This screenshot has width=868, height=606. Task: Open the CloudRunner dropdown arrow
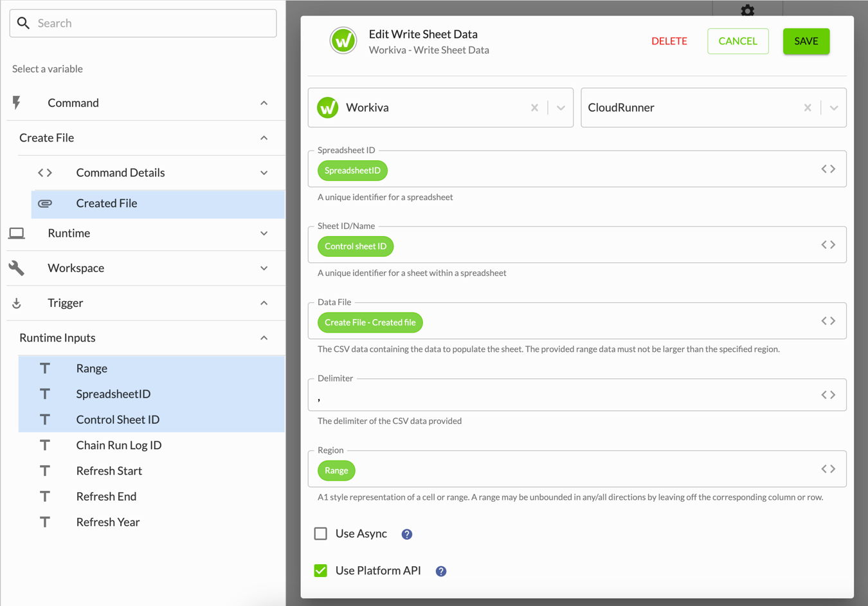(834, 108)
